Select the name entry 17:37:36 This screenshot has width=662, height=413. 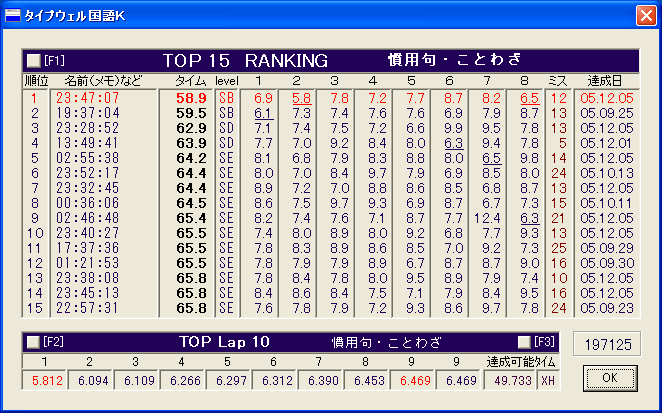tap(88, 248)
